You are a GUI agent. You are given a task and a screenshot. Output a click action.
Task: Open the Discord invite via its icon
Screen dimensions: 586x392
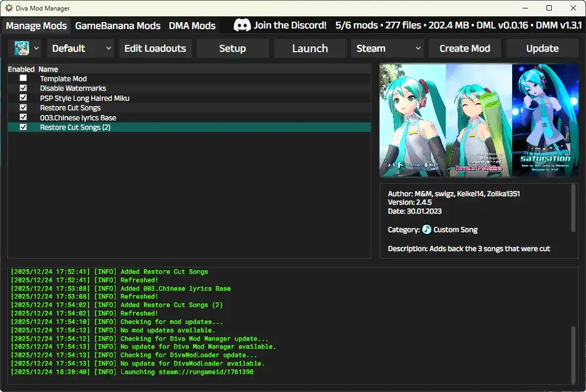[242, 25]
